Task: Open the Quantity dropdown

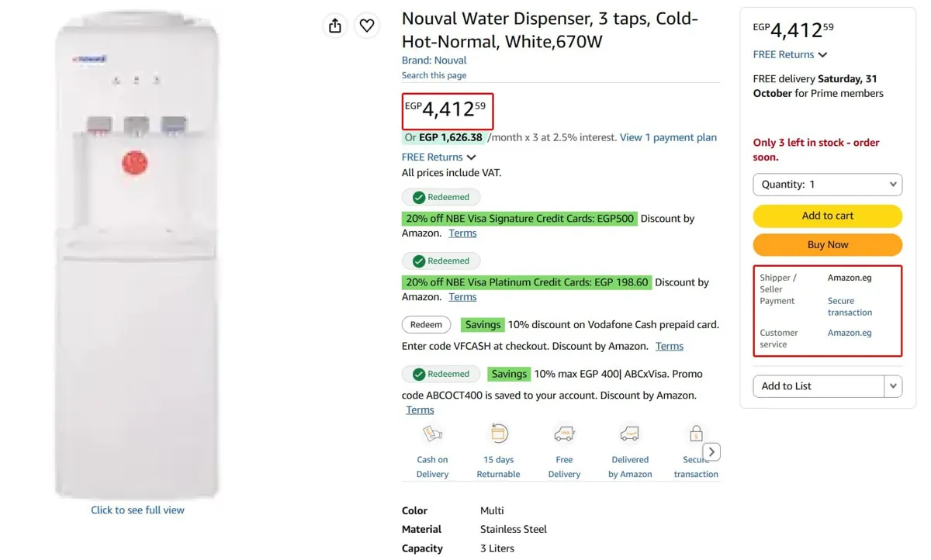Action: coord(828,185)
